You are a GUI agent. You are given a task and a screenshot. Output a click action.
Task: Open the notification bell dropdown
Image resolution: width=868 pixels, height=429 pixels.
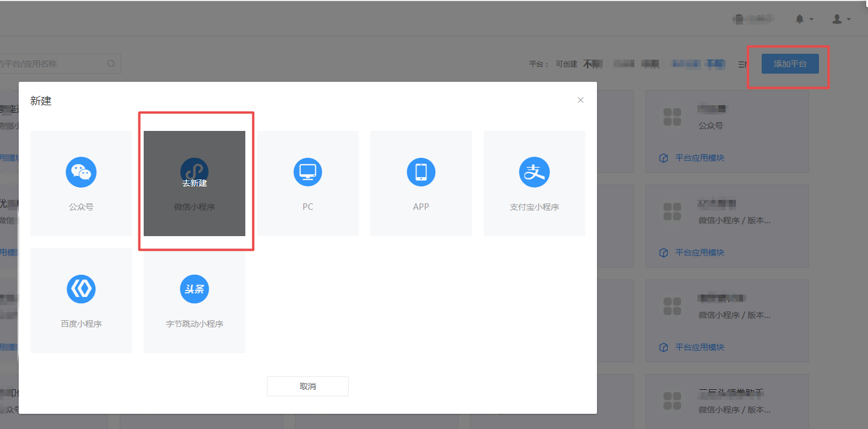tap(804, 19)
